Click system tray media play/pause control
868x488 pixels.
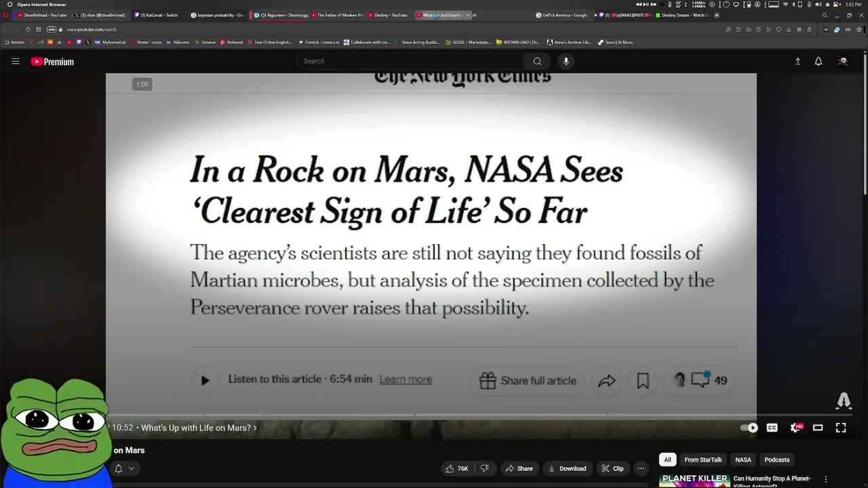tap(646, 5)
